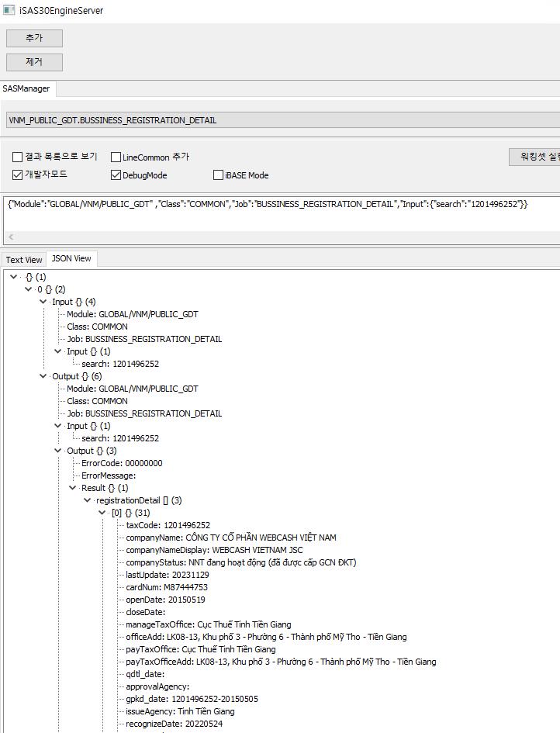
Task: Enable the iBASE Mode checkbox
Action: pos(218,175)
